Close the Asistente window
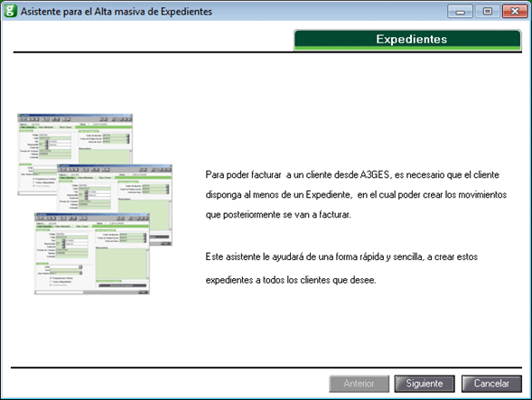The height and width of the screenshot is (400, 532). tap(514, 11)
